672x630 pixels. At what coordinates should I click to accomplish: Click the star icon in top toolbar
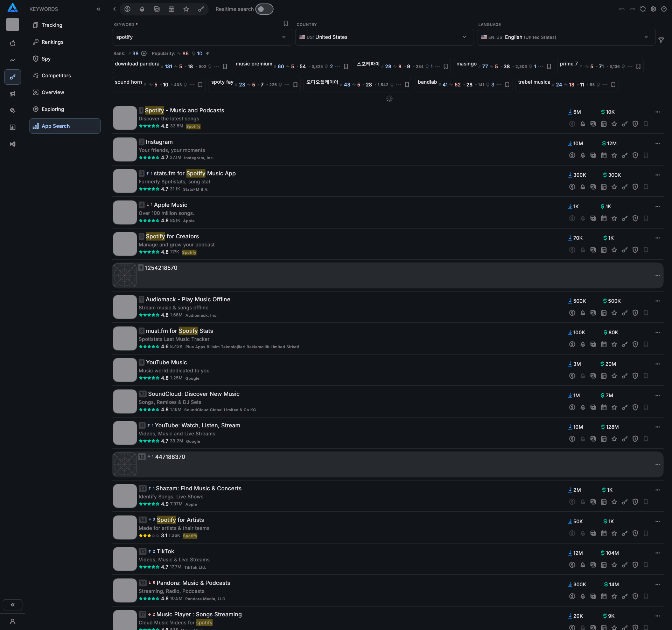186,9
